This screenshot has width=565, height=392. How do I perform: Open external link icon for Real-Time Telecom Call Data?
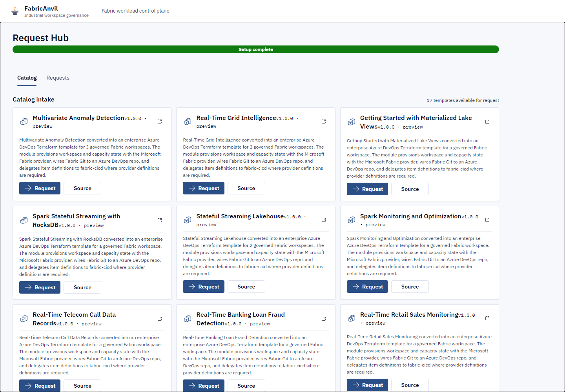[x=160, y=319]
